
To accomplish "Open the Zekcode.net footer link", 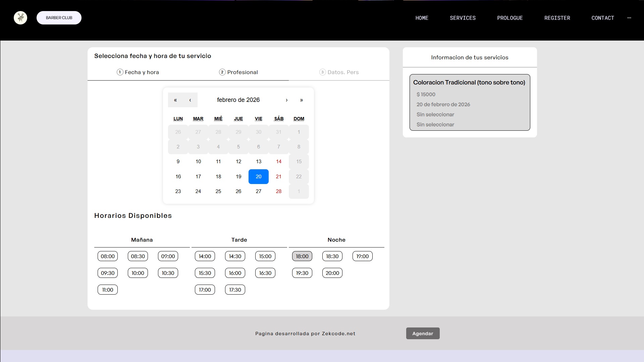I will click(338, 334).
